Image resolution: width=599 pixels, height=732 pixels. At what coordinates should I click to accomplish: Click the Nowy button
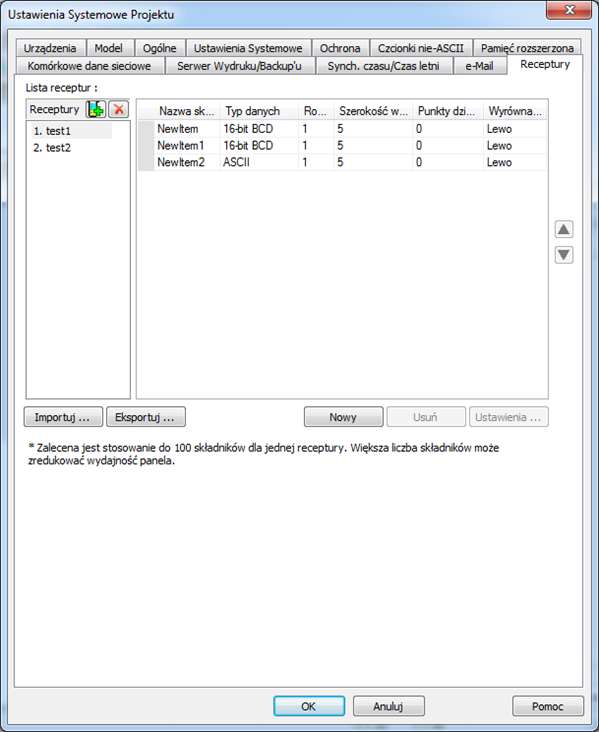(x=344, y=417)
